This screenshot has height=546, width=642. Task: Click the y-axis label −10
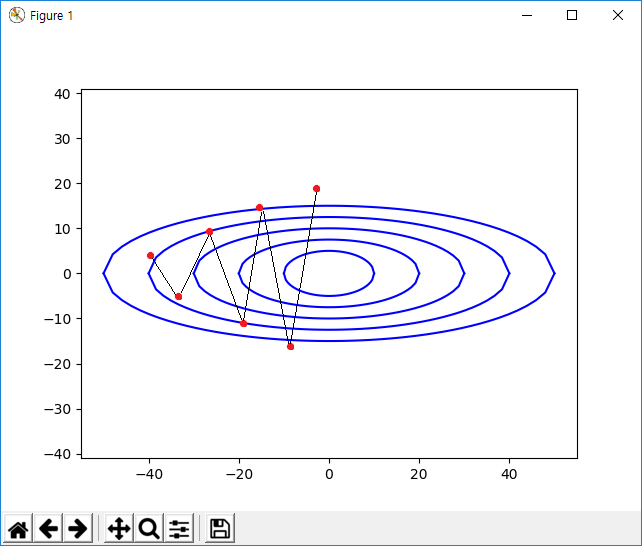tap(58, 319)
